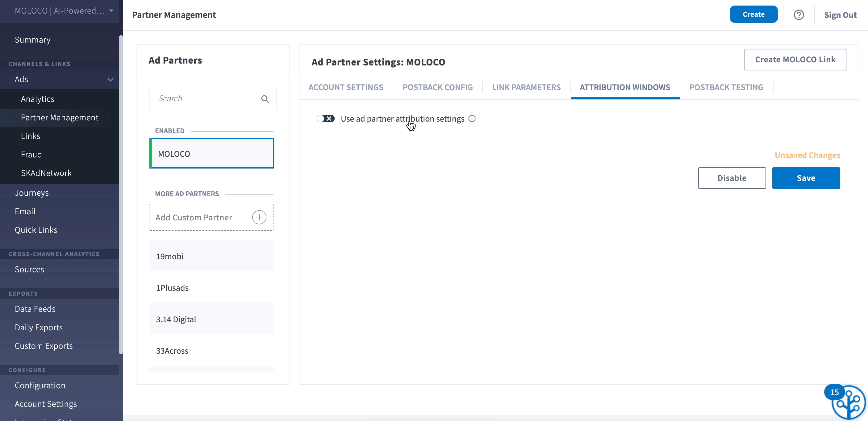Switch to Account Settings tab
This screenshot has width=868, height=421.
(346, 87)
